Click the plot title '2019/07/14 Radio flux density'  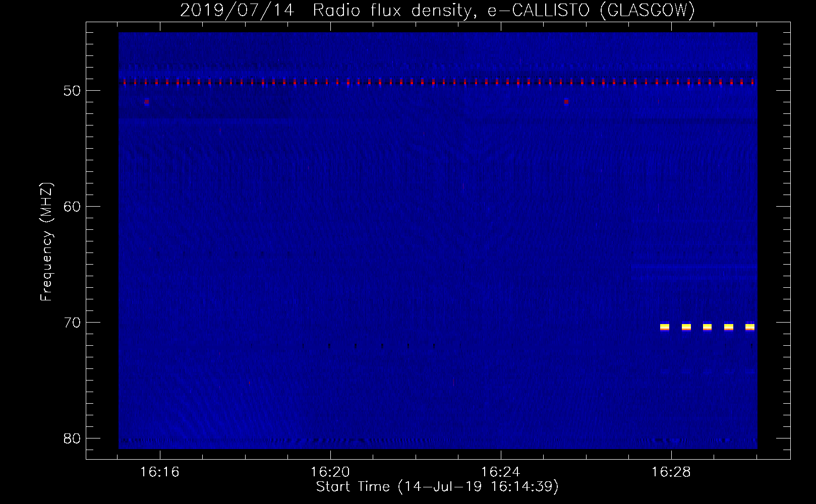coord(327,11)
